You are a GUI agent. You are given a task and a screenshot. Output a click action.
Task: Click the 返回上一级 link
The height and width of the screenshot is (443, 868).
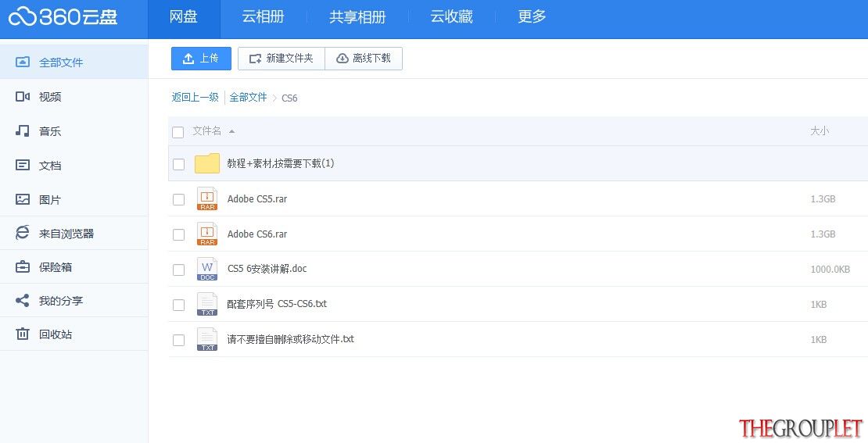[195, 98]
